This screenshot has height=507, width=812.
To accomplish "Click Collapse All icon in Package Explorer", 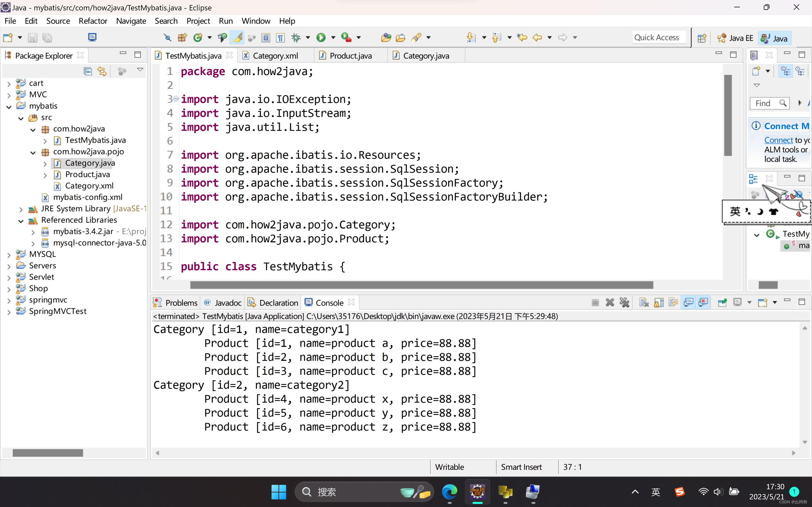I will click(x=88, y=71).
